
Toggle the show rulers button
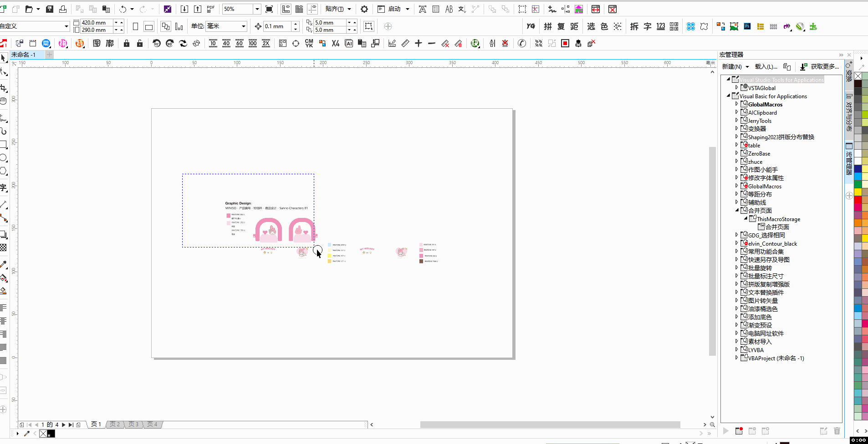pyautogui.click(x=286, y=9)
